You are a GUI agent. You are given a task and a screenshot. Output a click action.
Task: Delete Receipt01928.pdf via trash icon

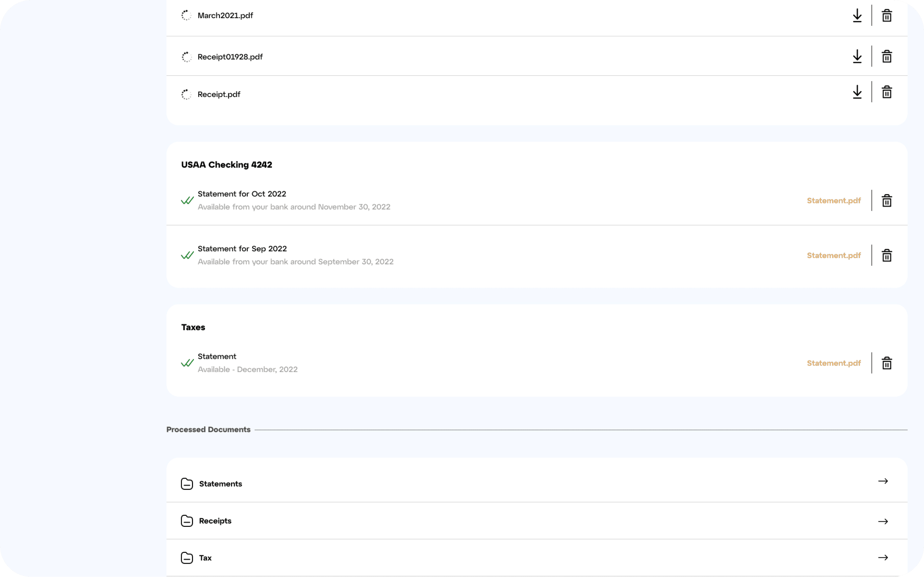tap(887, 56)
